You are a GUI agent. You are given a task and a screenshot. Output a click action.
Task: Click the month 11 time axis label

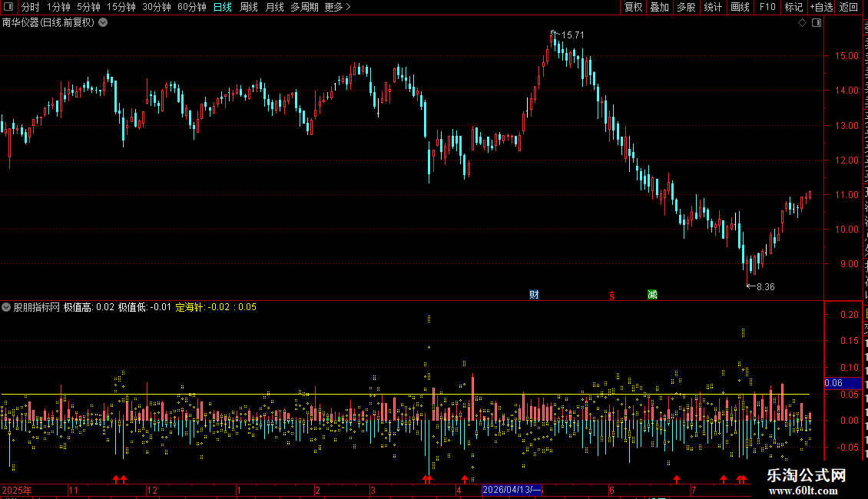pyautogui.click(x=73, y=490)
